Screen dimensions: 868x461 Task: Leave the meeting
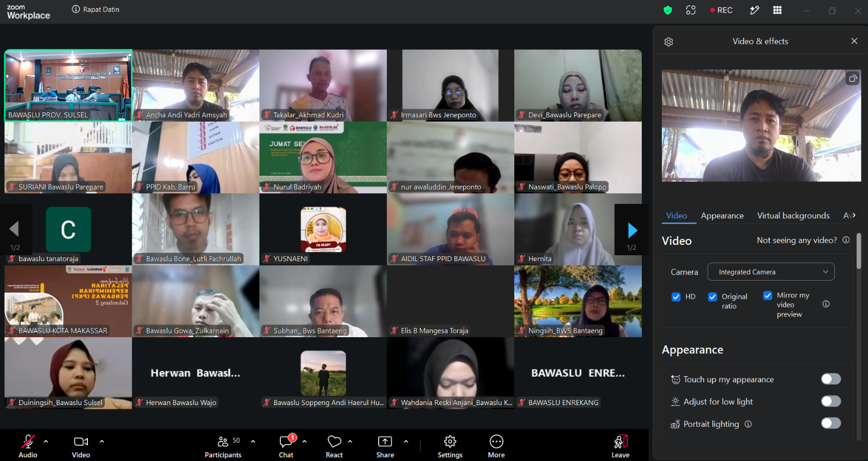[621, 446]
